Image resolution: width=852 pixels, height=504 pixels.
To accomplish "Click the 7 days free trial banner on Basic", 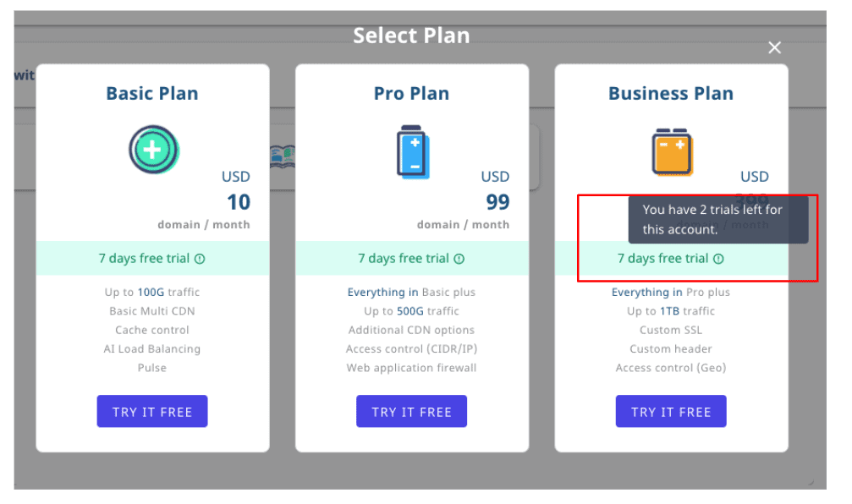I will pos(152,259).
